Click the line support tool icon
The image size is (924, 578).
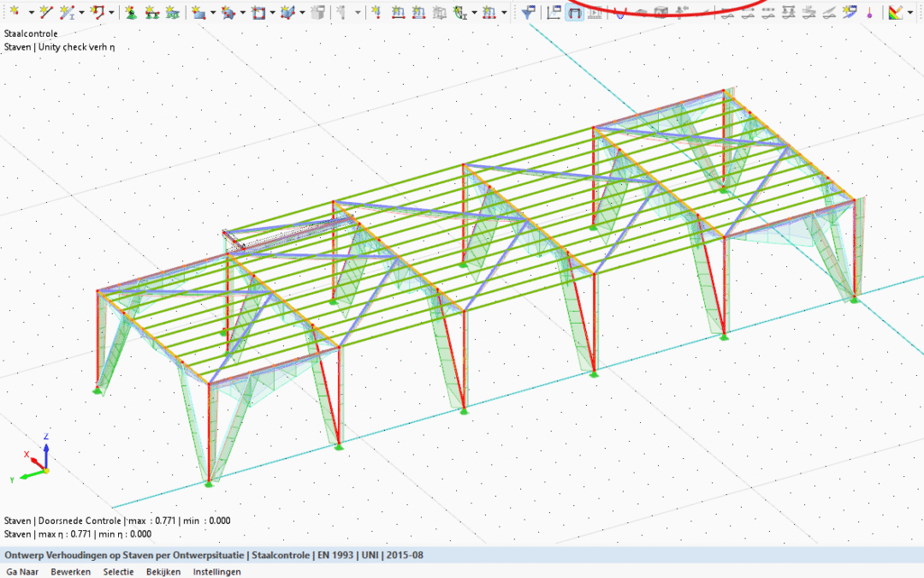[152, 12]
